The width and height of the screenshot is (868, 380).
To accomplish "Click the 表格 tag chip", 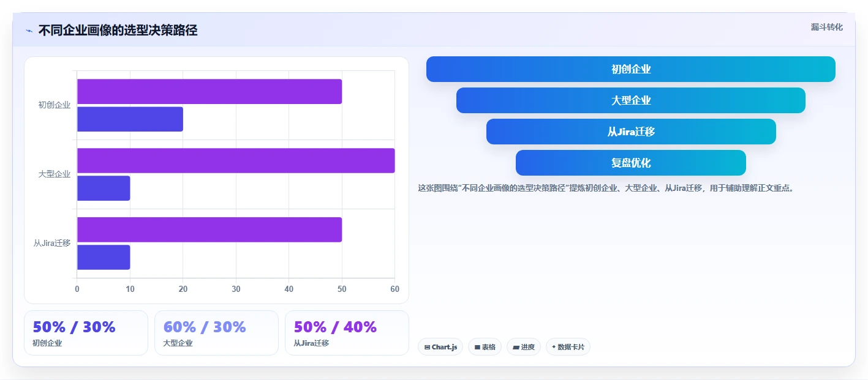I will tap(485, 347).
